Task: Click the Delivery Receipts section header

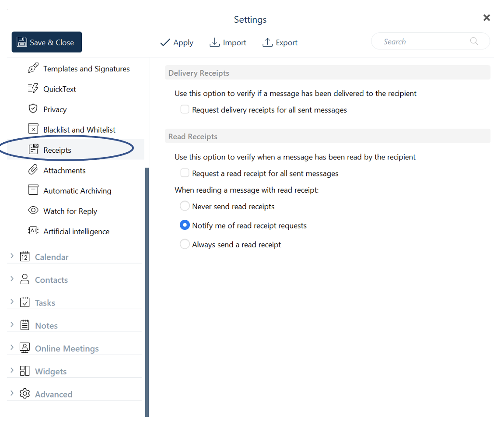Action: pos(328,73)
